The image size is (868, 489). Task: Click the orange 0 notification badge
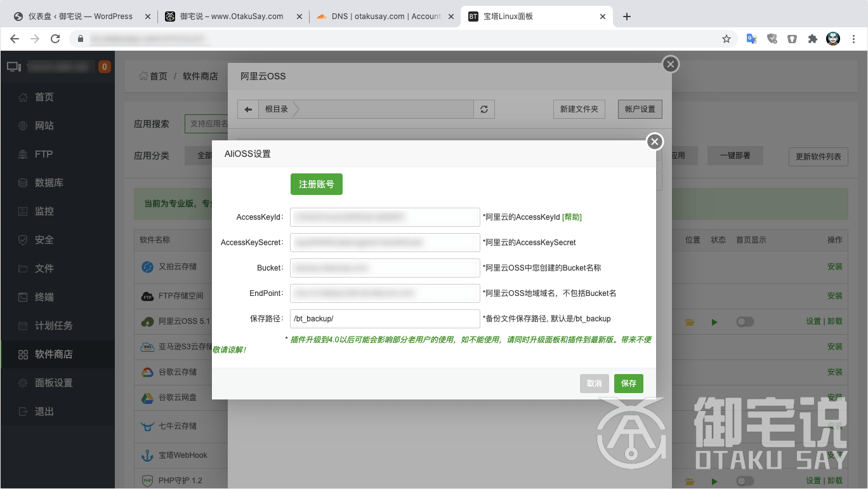105,66
